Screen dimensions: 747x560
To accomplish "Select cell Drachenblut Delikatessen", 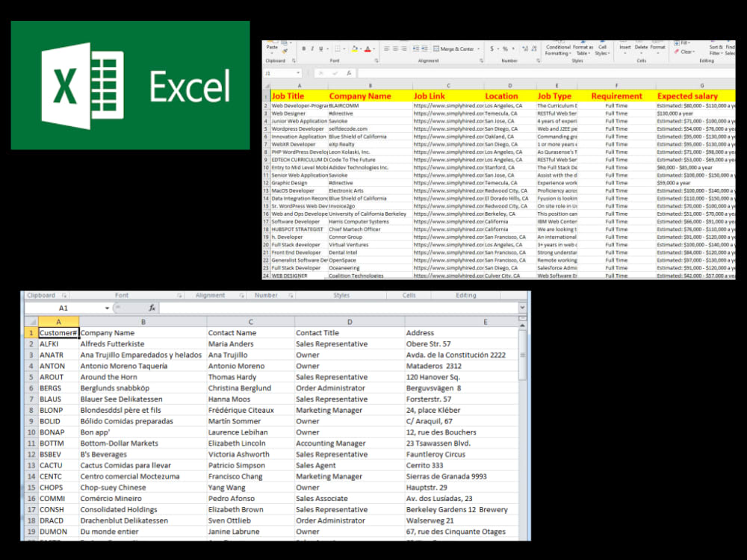I will point(143,520).
